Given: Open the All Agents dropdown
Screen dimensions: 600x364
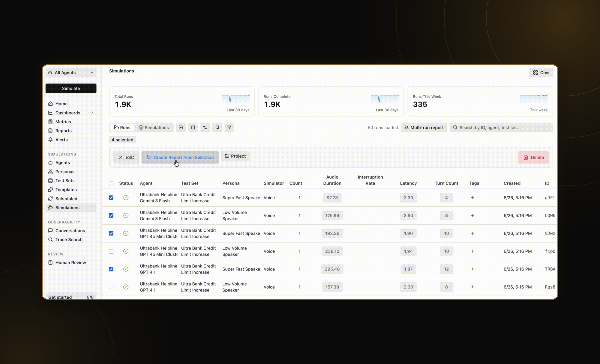Looking at the screenshot, I should 71,73.
